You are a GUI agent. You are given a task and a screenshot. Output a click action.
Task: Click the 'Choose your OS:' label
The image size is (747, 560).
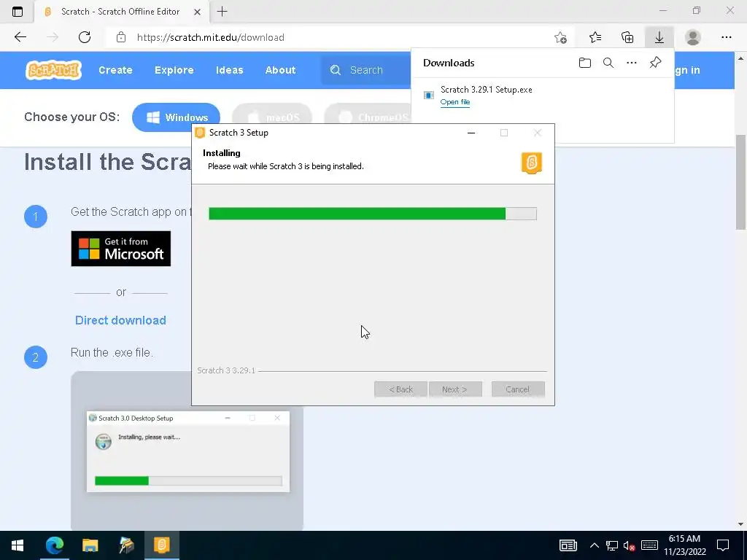pos(72,117)
